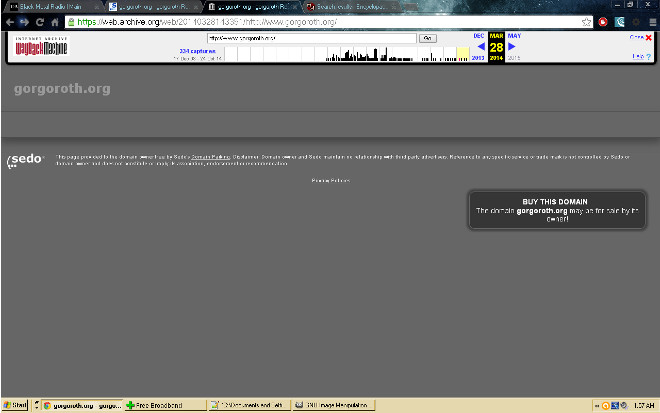The height and width of the screenshot is (413, 660).
Task: Open the Chrome hamburger menu
Action: pyautogui.click(x=652, y=22)
